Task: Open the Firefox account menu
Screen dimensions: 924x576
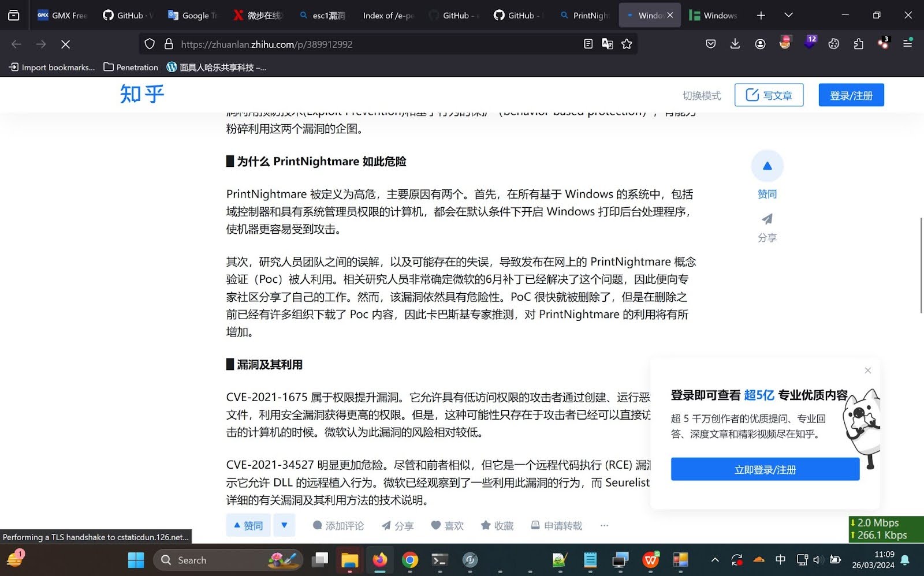Action: pos(760,43)
